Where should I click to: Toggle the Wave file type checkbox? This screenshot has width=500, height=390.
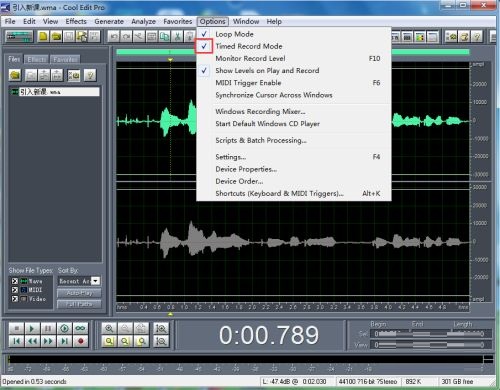pos(15,281)
